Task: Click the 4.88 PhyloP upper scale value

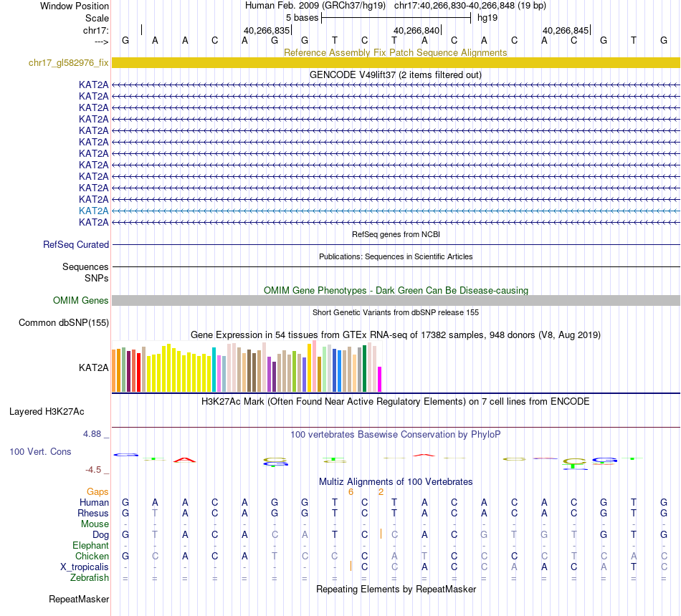Action: tap(92, 434)
